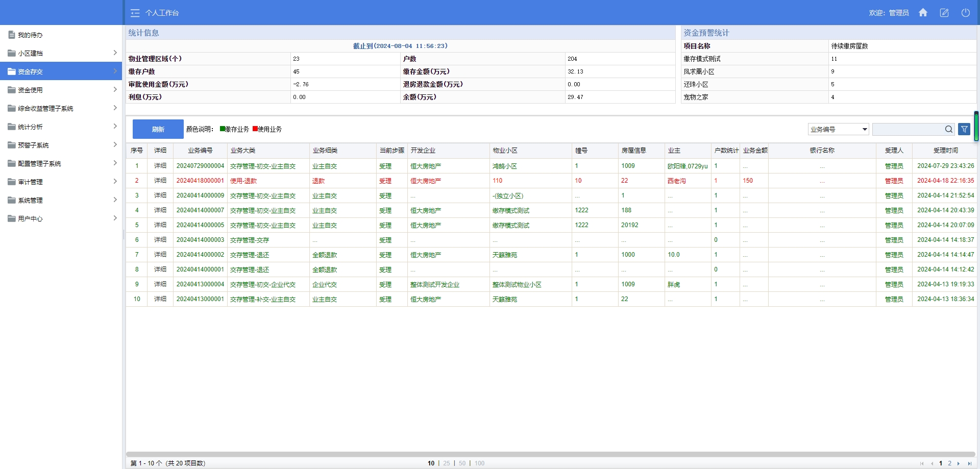Open 详细 link for row 1

[160, 166]
